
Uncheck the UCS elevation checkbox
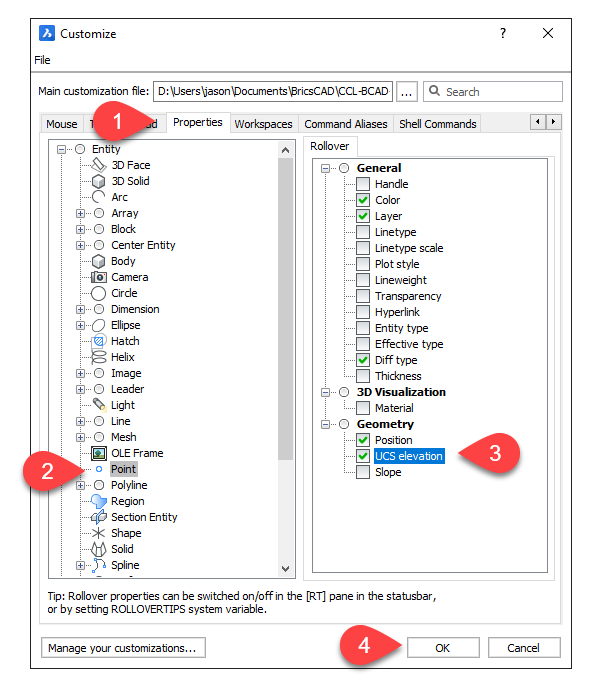[363, 456]
